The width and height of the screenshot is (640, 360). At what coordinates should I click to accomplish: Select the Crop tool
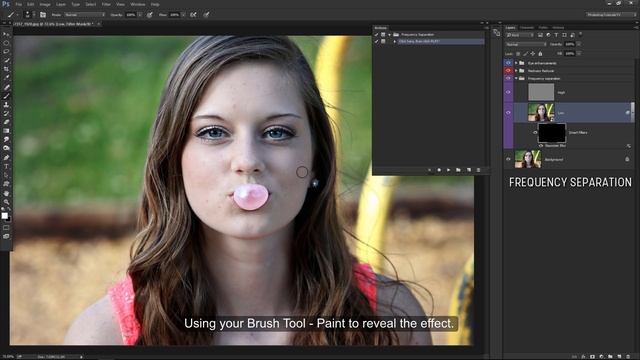click(x=6, y=69)
